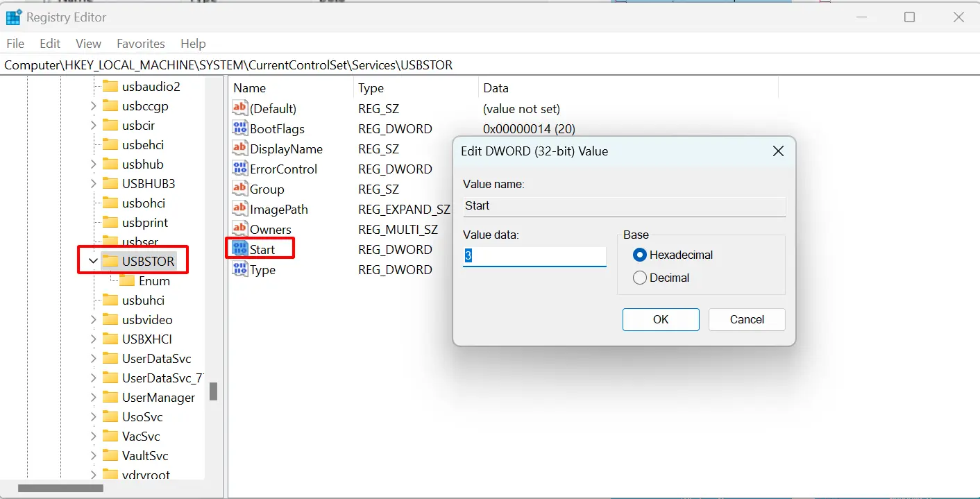Image resolution: width=980 pixels, height=499 pixels.
Task: Click REG_EXPAND_SZ type of ImagePath
Action: (404, 209)
